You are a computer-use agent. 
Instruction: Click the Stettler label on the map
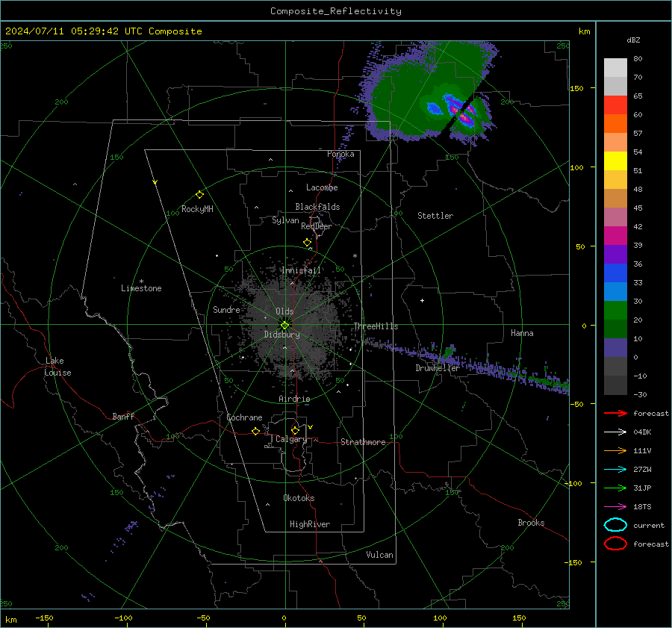[435, 216]
